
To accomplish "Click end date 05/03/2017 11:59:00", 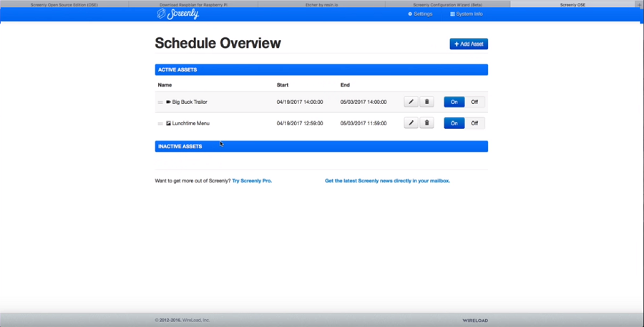I will 364,123.
